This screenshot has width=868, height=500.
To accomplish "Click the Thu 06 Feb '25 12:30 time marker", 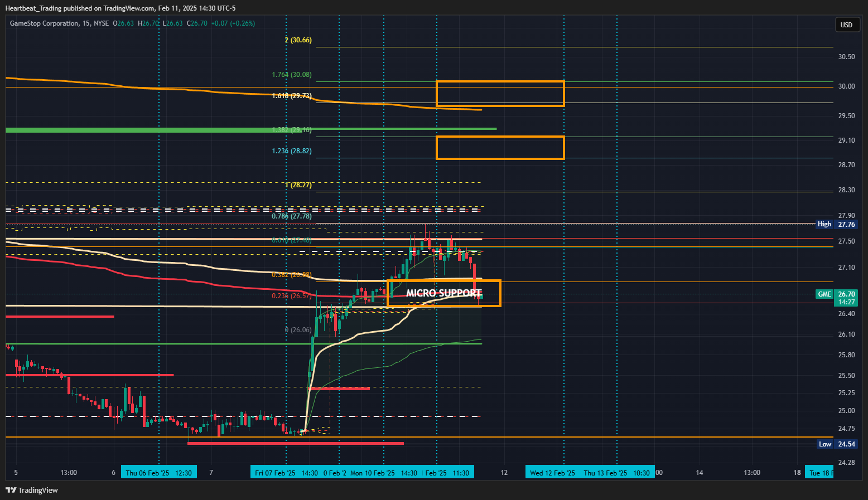I will pos(159,473).
